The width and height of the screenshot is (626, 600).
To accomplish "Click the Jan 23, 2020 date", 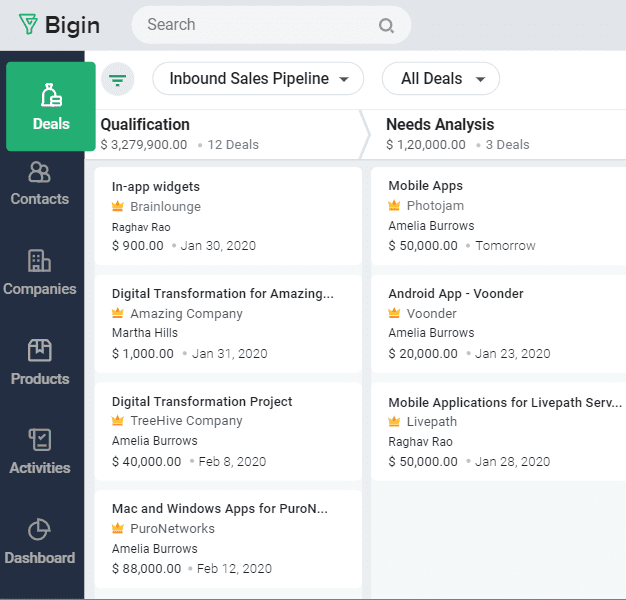I will [513, 353].
